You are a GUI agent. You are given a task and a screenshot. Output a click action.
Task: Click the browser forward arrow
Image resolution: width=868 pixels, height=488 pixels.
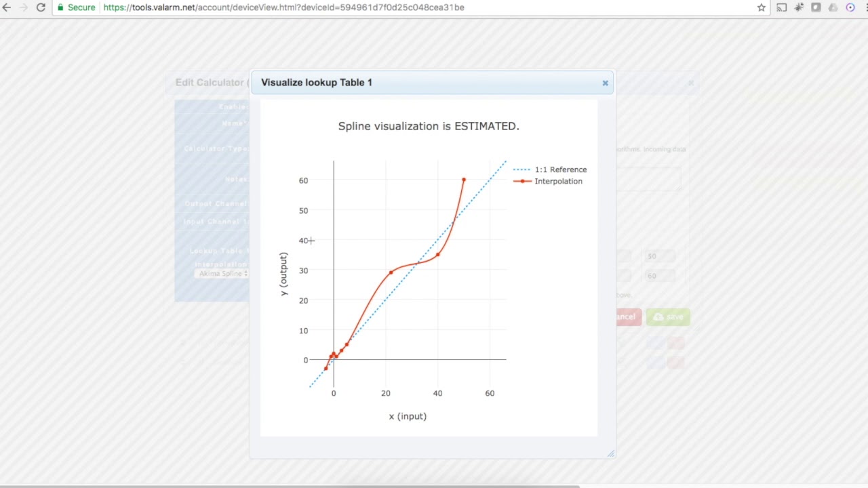pos(24,7)
